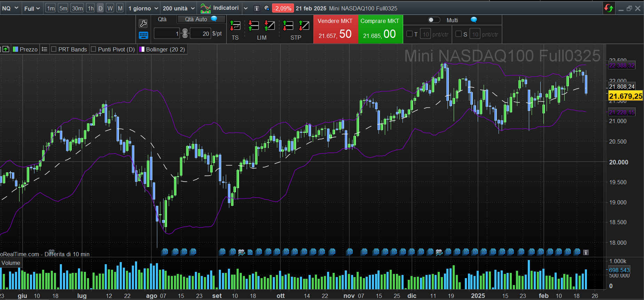Open the Indicatori indicators panel
644x300 pixels.
click(220, 8)
